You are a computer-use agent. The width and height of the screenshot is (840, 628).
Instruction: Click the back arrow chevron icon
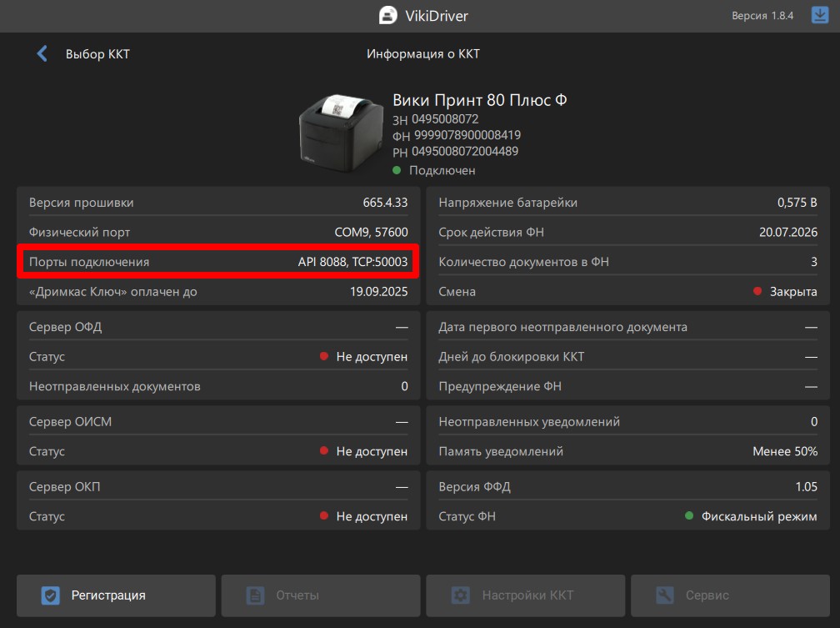(x=42, y=54)
